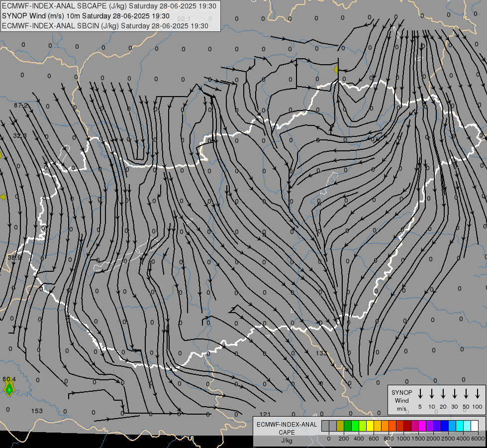Click the 32.3 value on the map
The width and height of the screenshot is (487, 448).
(20, 135)
